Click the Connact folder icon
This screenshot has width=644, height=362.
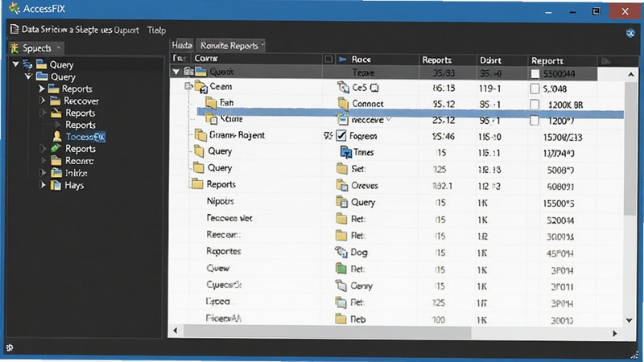click(x=343, y=104)
